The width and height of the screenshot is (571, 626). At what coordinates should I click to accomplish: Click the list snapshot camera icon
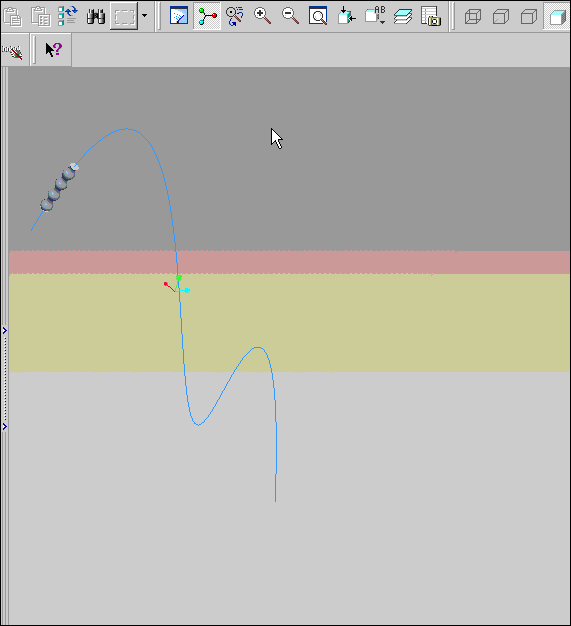pos(431,16)
